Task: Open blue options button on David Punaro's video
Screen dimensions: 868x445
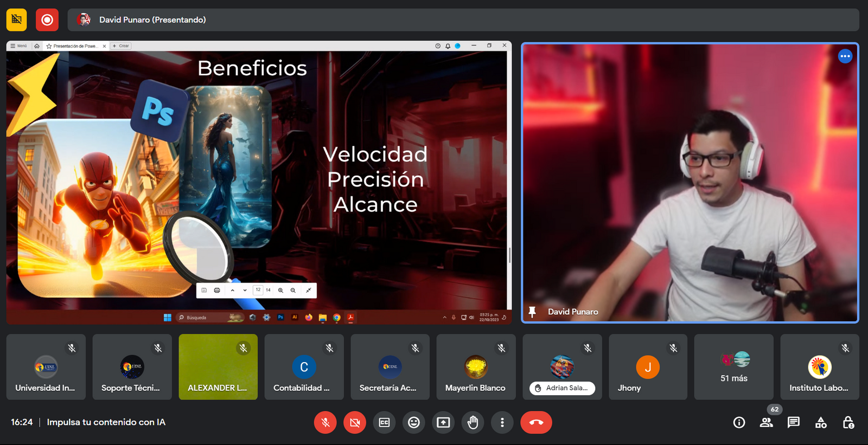Action: click(x=845, y=56)
